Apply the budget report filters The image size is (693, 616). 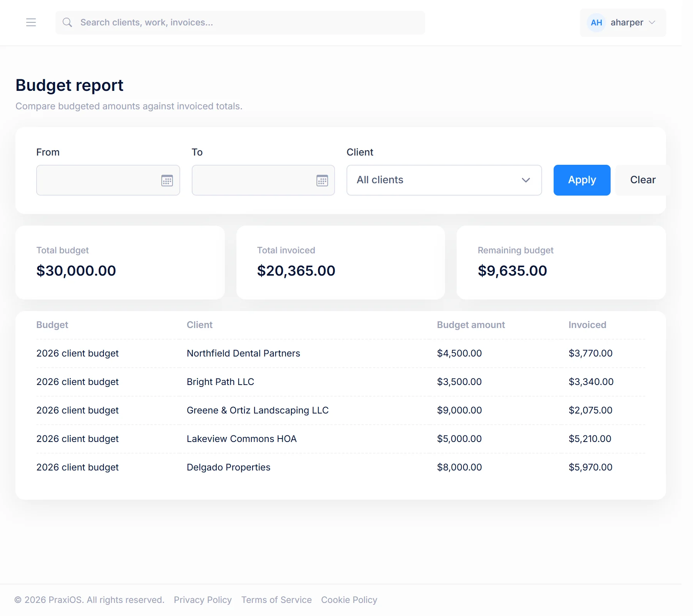click(x=582, y=180)
